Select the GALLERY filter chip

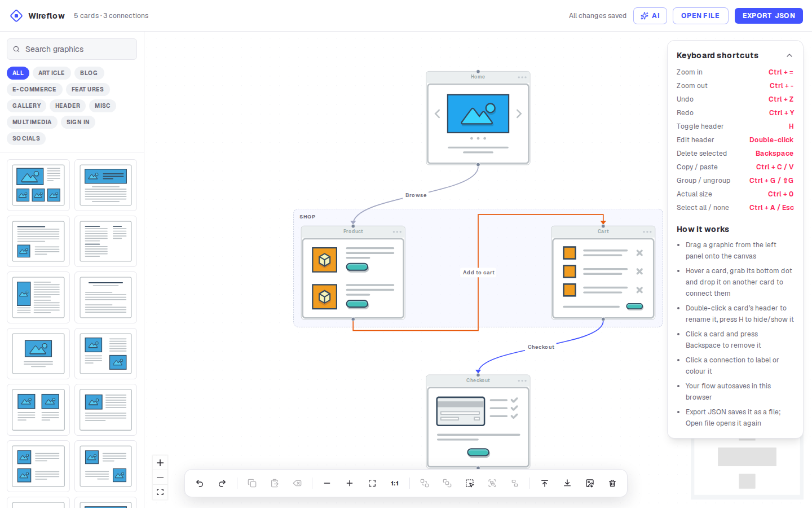coord(27,106)
